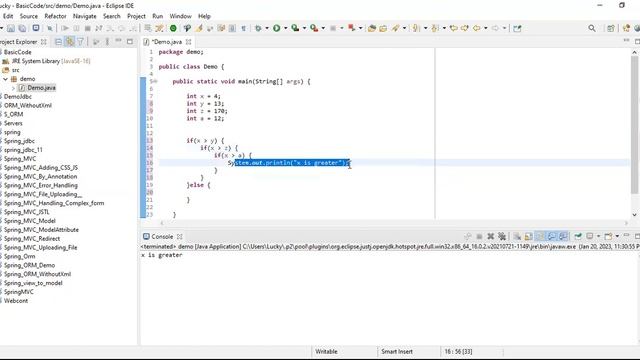Click Last Edit Location icon
This screenshot has height=360, width=640.
click(453, 28)
